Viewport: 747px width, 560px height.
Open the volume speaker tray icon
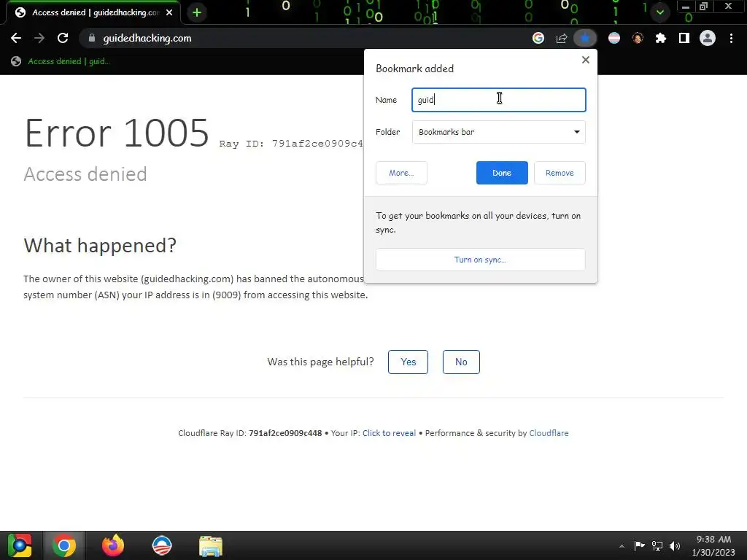click(x=675, y=545)
